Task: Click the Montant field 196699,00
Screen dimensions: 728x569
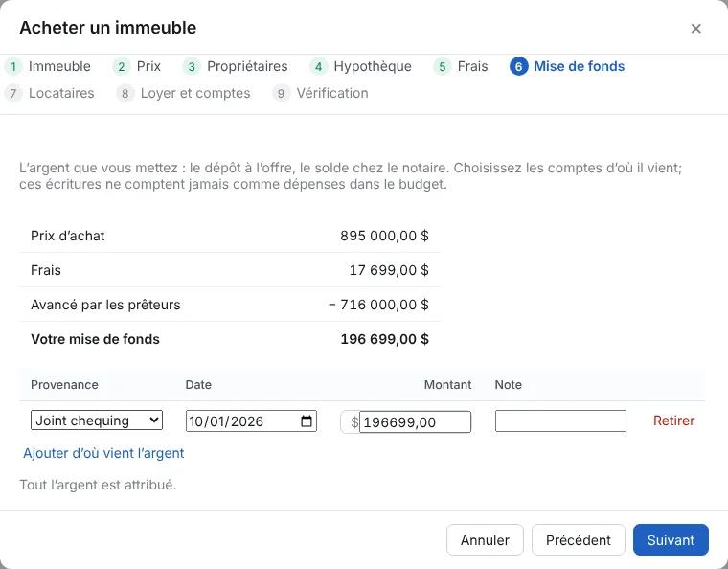Action: [x=415, y=421]
